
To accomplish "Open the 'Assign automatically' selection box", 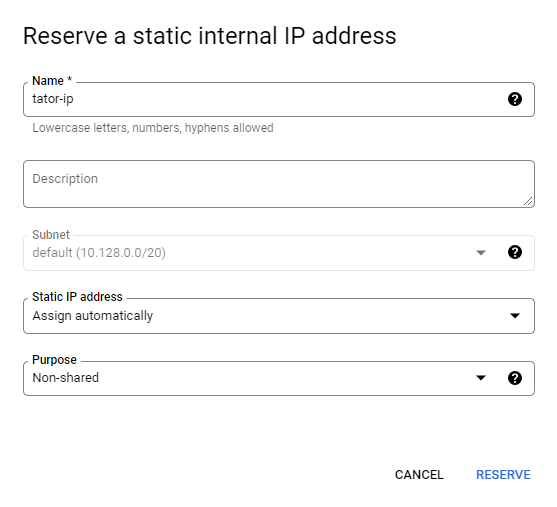I will point(279,316).
